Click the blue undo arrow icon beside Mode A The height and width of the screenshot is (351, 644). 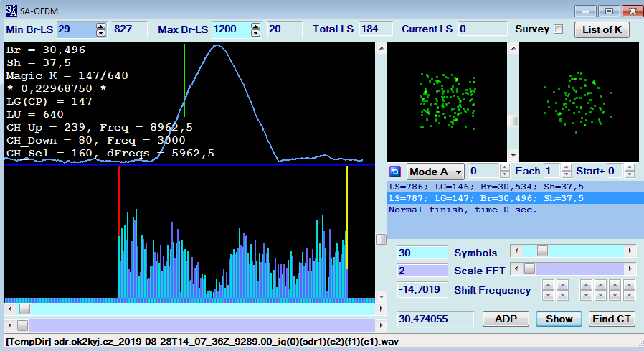pyautogui.click(x=394, y=172)
